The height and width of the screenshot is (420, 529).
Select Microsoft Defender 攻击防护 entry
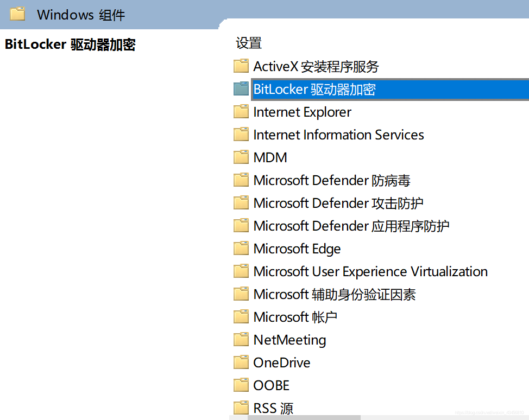point(338,203)
